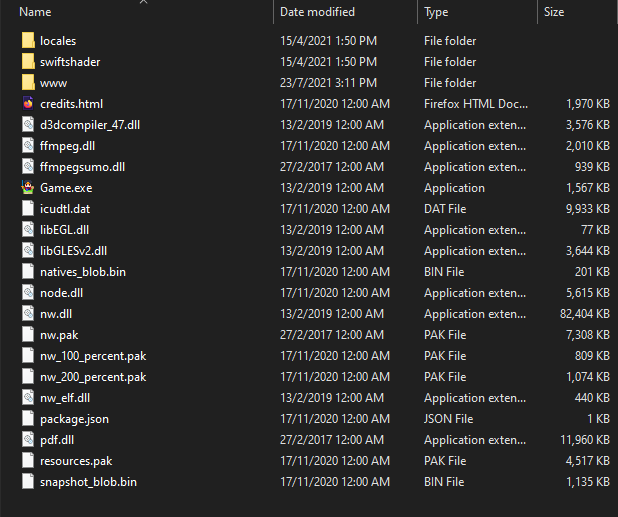The width and height of the screenshot is (618, 517).
Task: Click the ffmpegsumo.dll file icon
Action: [x=28, y=167]
